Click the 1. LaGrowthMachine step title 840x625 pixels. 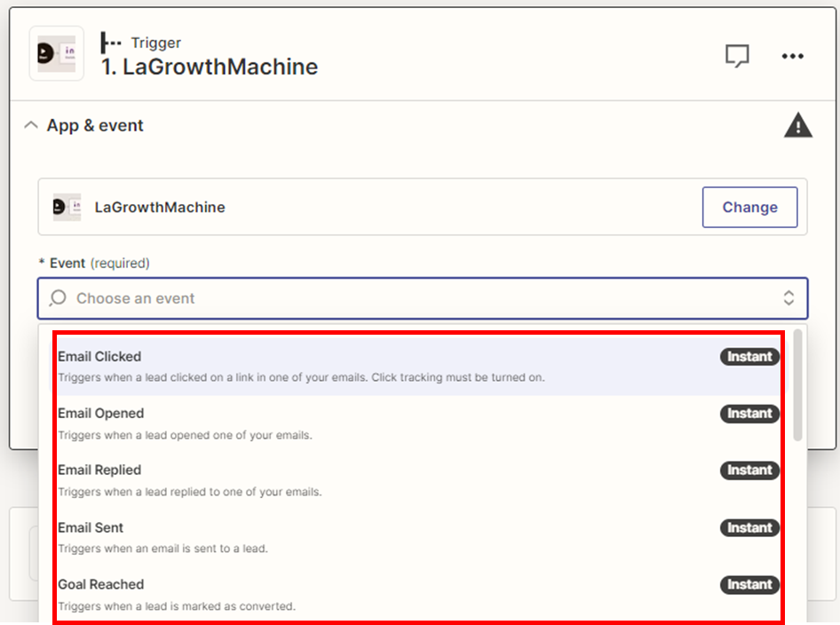pos(210,67)
